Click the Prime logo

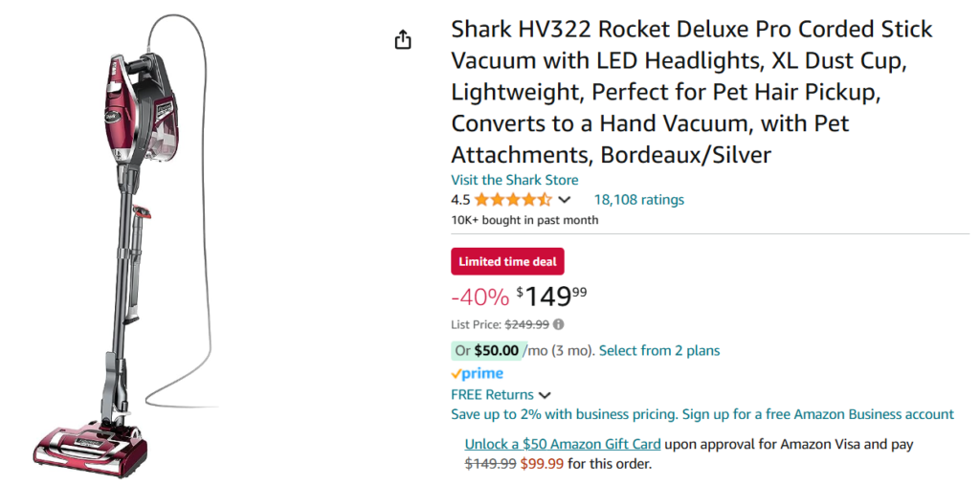click(x=477, y=373)
